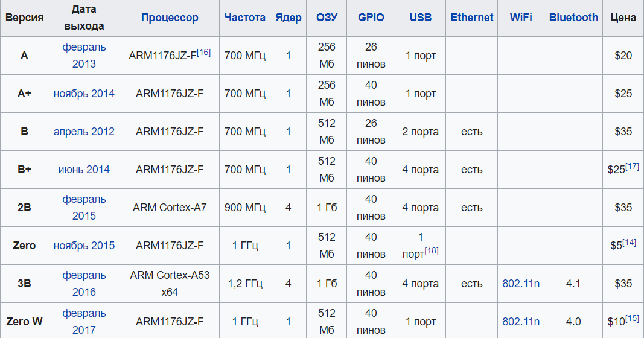This screenshot has width=644, height=338.
Task: Click footnote 14 beside the $5 price
Action: 629,242
